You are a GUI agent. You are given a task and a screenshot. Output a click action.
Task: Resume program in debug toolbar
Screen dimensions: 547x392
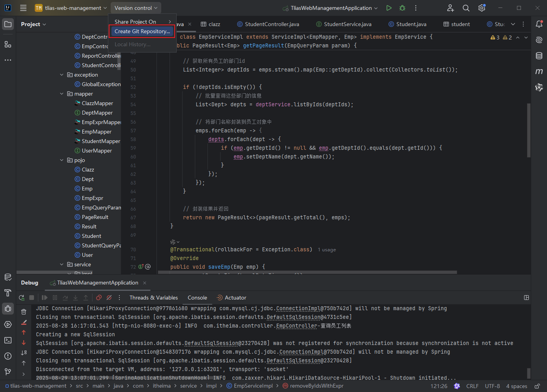(x=45, y=298)
